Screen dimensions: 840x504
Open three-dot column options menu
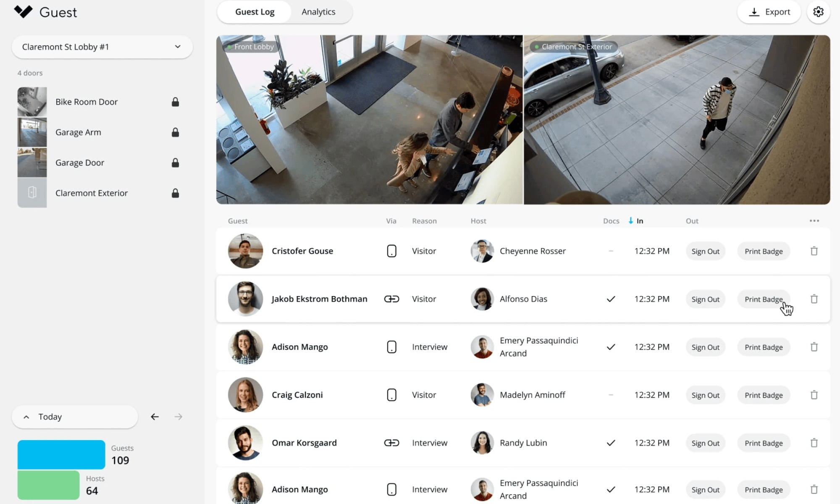pyautogui.click(x=814, y=221)
